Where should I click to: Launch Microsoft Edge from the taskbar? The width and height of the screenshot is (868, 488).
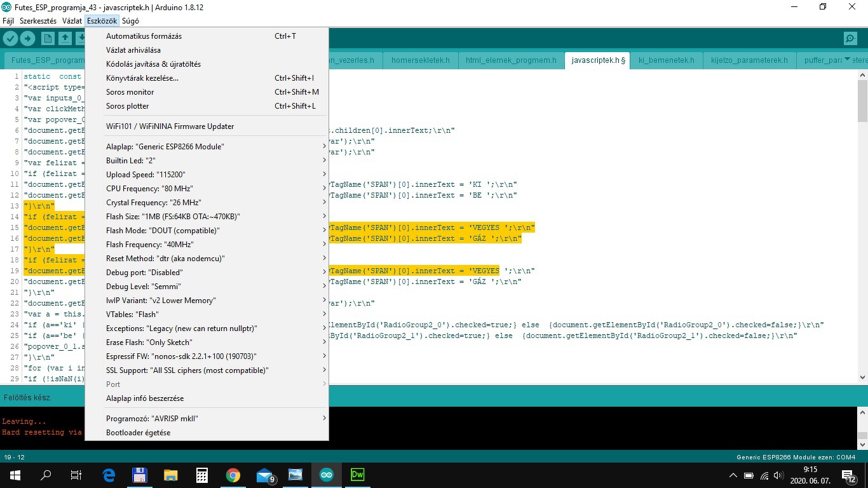coord(109,475)
